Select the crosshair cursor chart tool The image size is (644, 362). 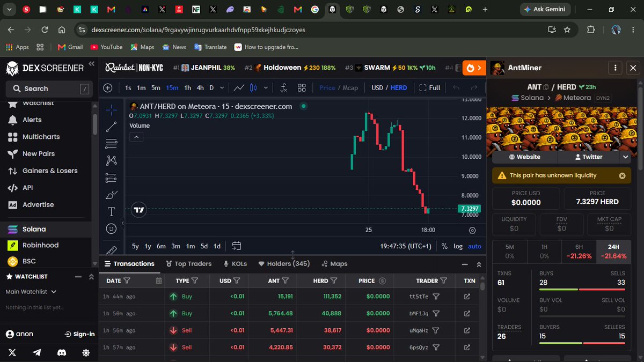point(111,110)
